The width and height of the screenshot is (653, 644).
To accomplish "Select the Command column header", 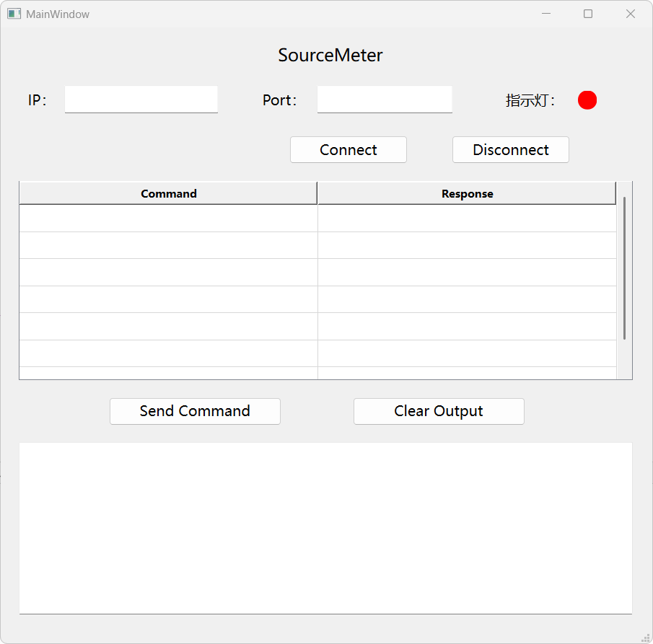I will (x=168, y=193).
